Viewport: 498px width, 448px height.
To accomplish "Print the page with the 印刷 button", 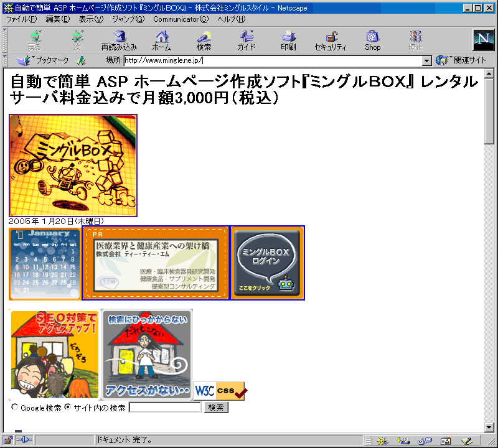I will (288, 40).
